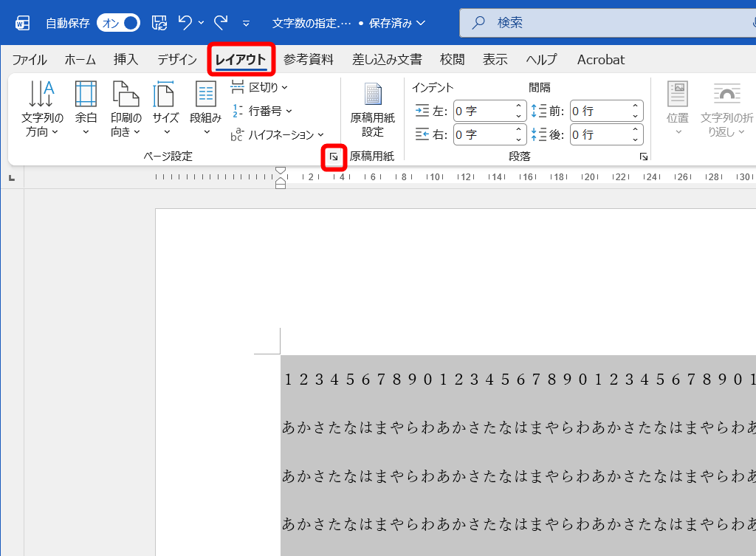Increase the right indent 右 spinner up
This screenshot has height=556, width=756.
[518, 129]
